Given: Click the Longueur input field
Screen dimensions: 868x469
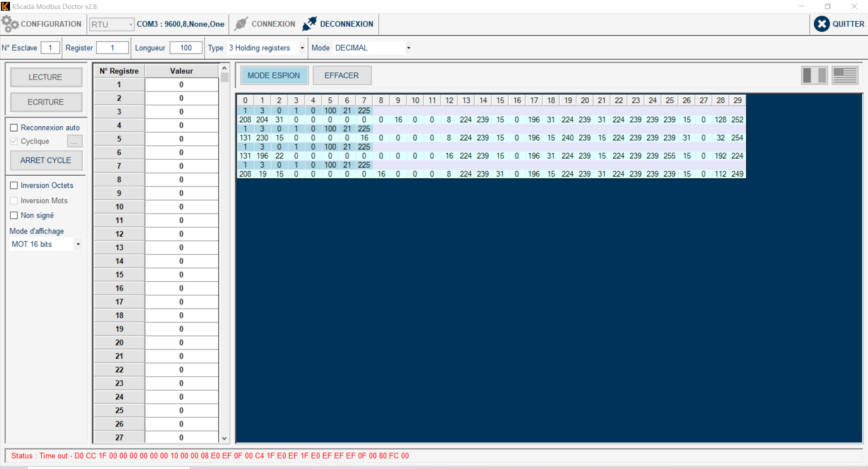Looking at the screenshot, I should point(186,48).
